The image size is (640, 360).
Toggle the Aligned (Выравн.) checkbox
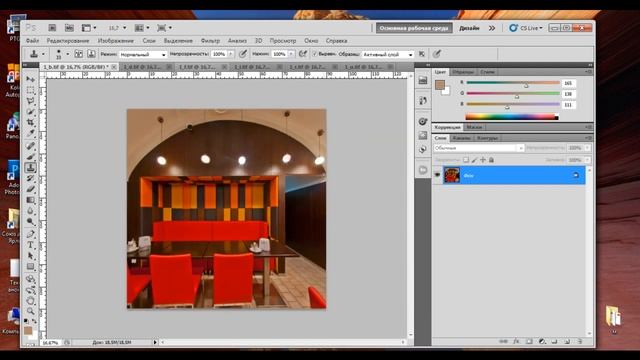point(315,54)
